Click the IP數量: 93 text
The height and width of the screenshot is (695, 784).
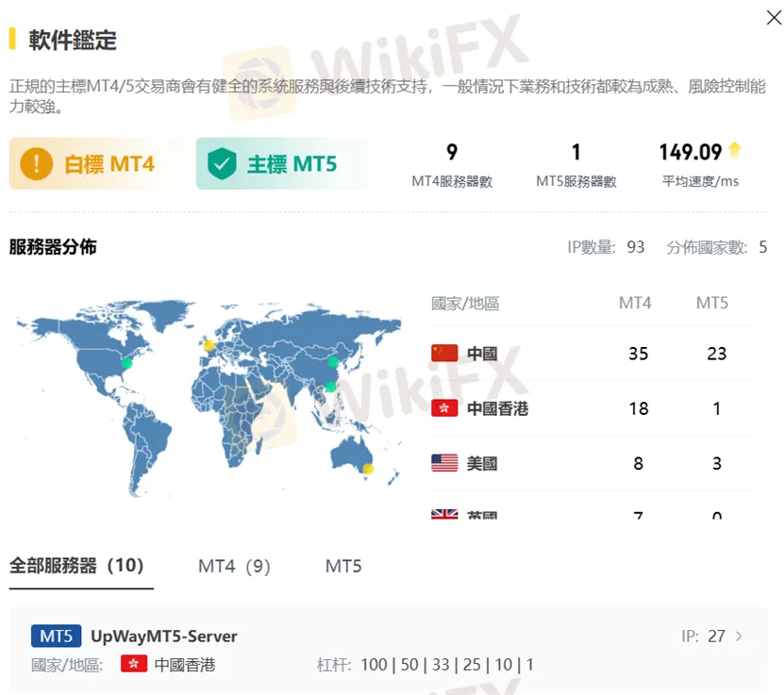point(606,247)
